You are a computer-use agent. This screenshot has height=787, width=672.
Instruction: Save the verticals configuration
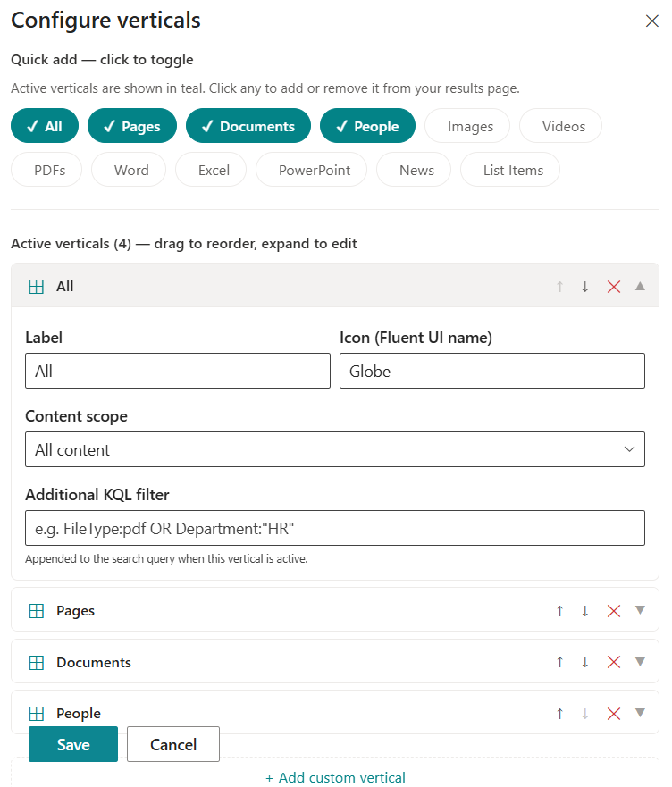(73, 744)
